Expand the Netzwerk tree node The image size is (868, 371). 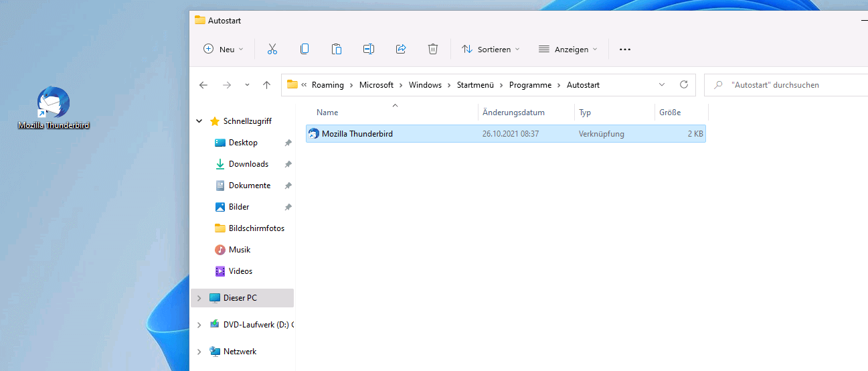click(x=199, y=352)
